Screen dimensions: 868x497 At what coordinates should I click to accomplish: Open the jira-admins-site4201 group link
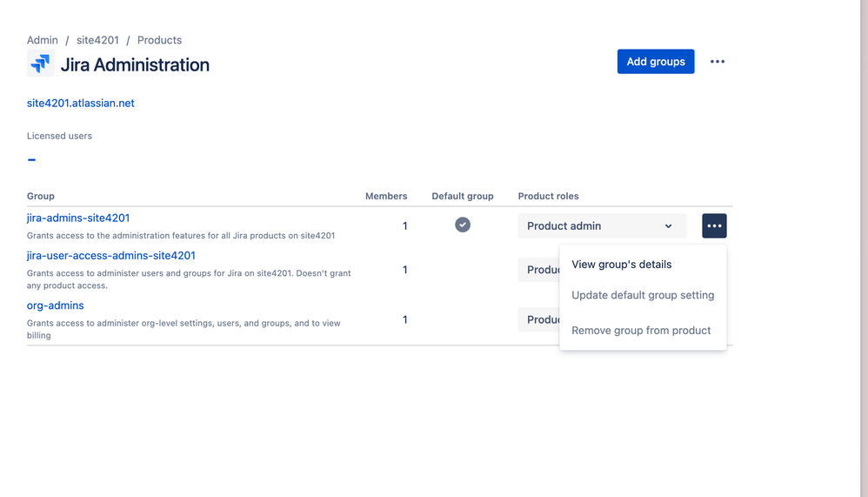(x=78, y=218)
